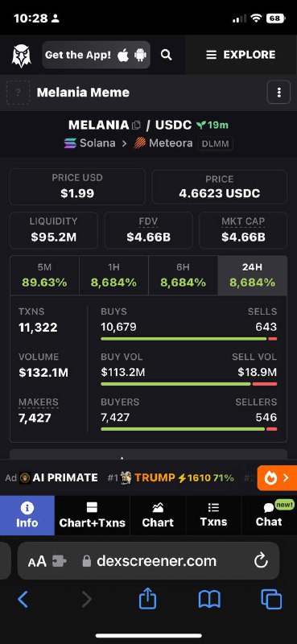The width and height of the screenshot is (297, 644).
Task: Go back with Safari back arrow
Action: point(23,600)
